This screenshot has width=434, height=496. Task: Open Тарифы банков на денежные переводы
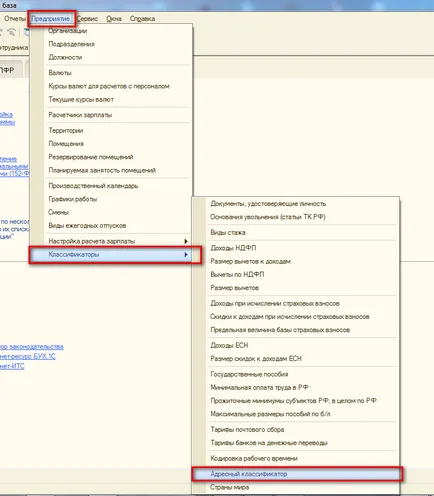[x=269, y=443]
